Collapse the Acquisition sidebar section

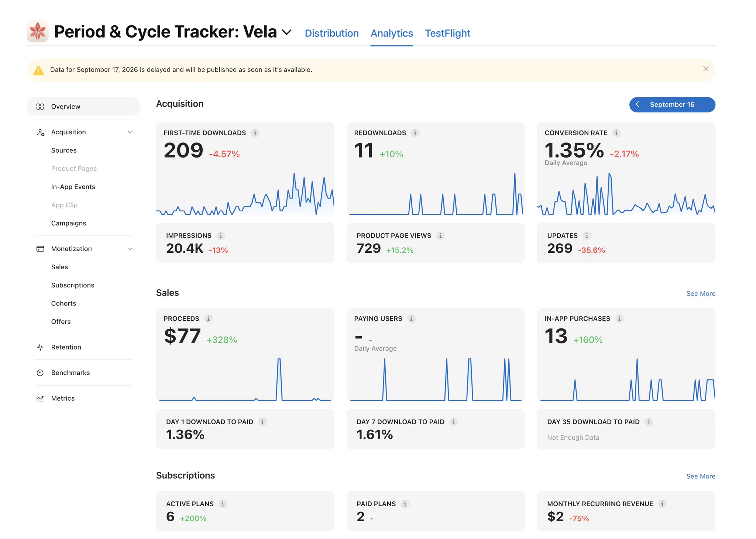pyautogui.click(x=130, y=132)
